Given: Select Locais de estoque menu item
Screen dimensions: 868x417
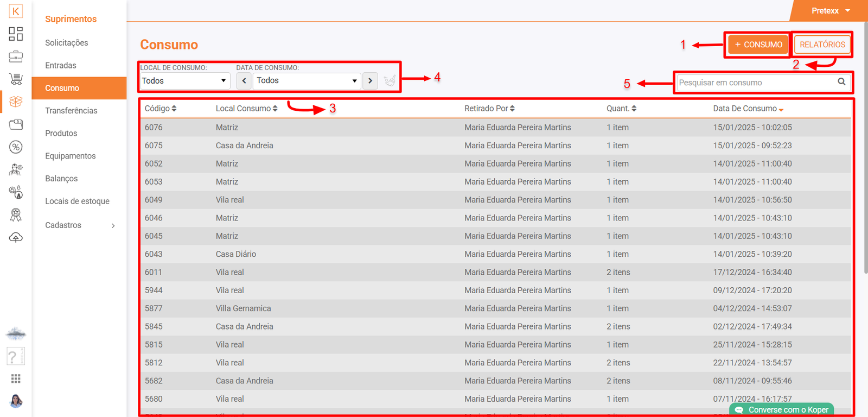Looking at the screenshot, I should tap(77, 201).
